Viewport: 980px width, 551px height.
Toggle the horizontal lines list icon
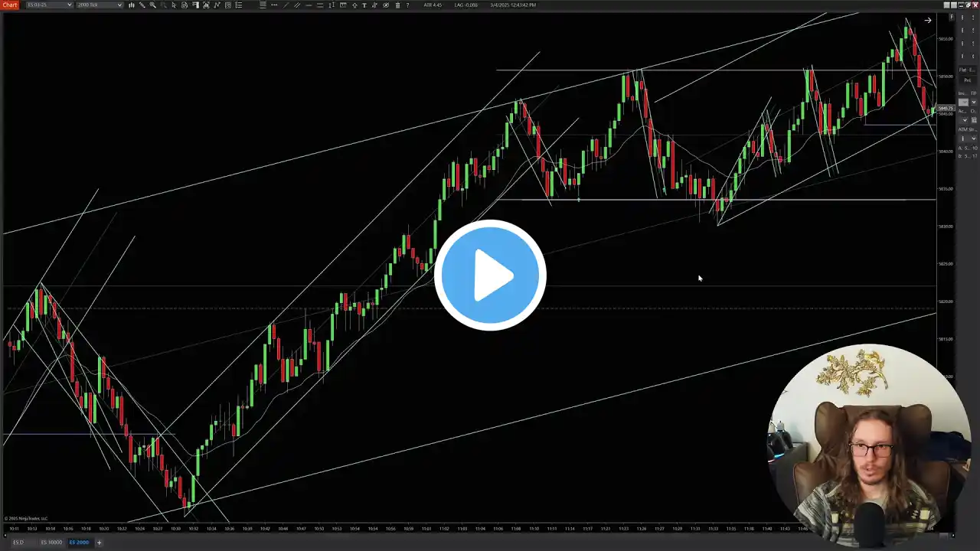point(263,5)
